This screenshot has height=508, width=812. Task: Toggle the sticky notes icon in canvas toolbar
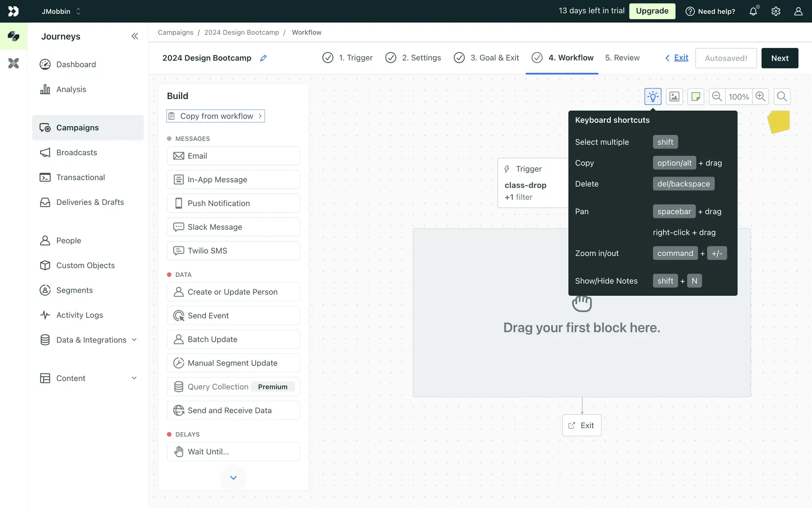pos(695,97)
